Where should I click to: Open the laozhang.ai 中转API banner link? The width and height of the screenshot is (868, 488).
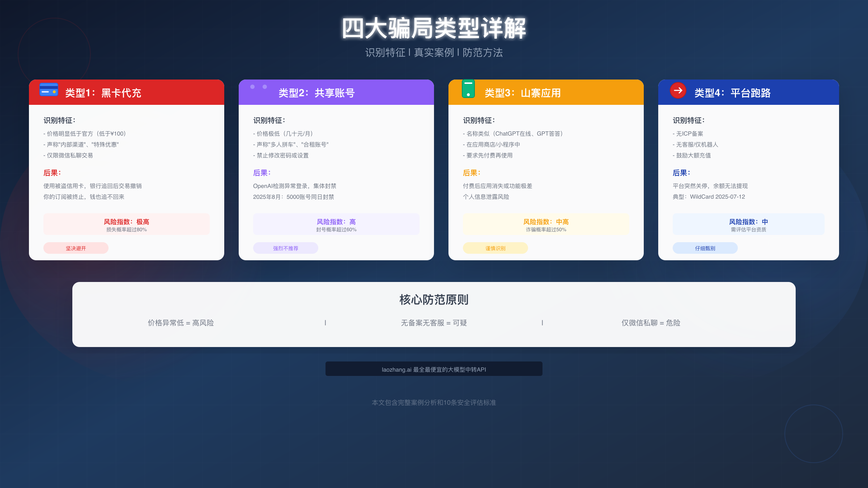click(434, 369)
